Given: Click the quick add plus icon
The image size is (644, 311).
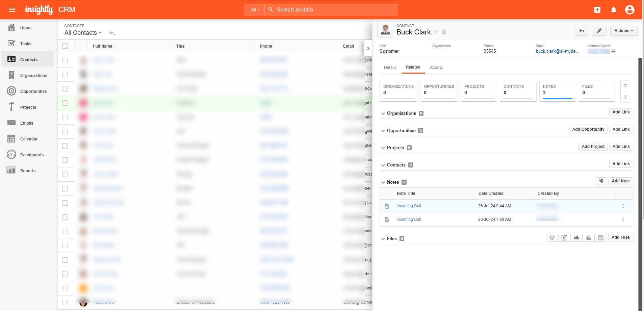Looking at the screenshot, I should 597,10.
